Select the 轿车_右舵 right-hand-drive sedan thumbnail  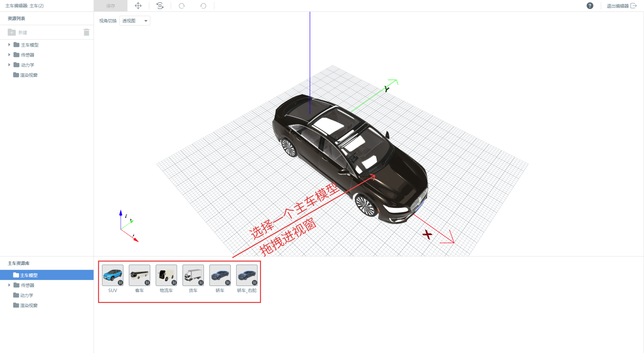(247, 275)
